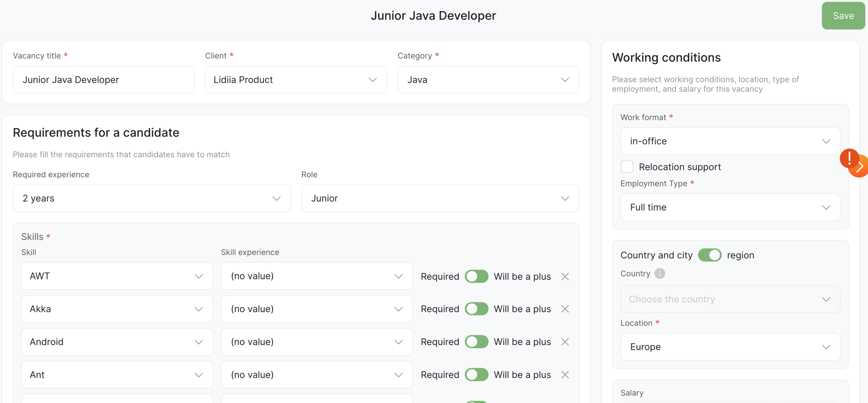Click the Category dropdown chevron arrow
The image size is (868, 403).
(x=565, y=80)
